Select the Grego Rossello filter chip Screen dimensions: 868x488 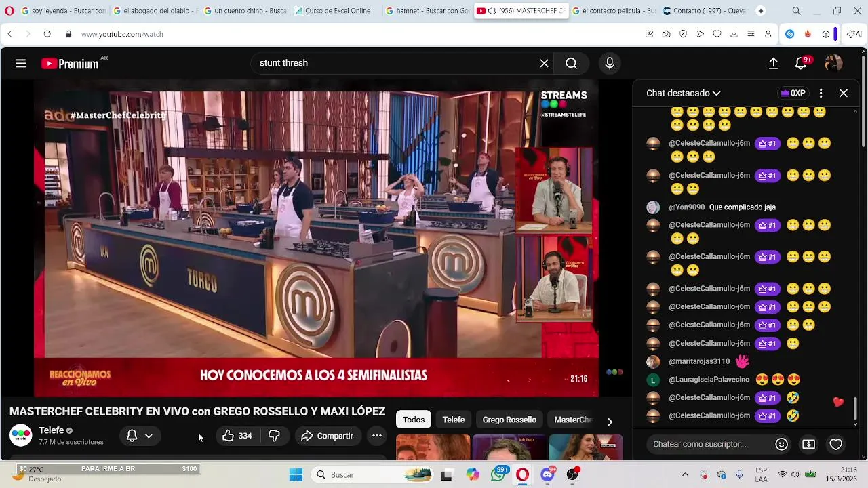tap(509, 420)
